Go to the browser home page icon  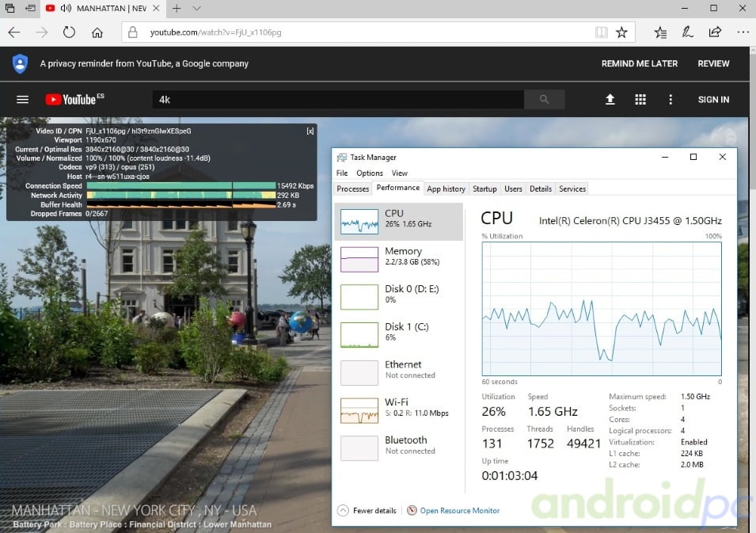pos(97,32)
